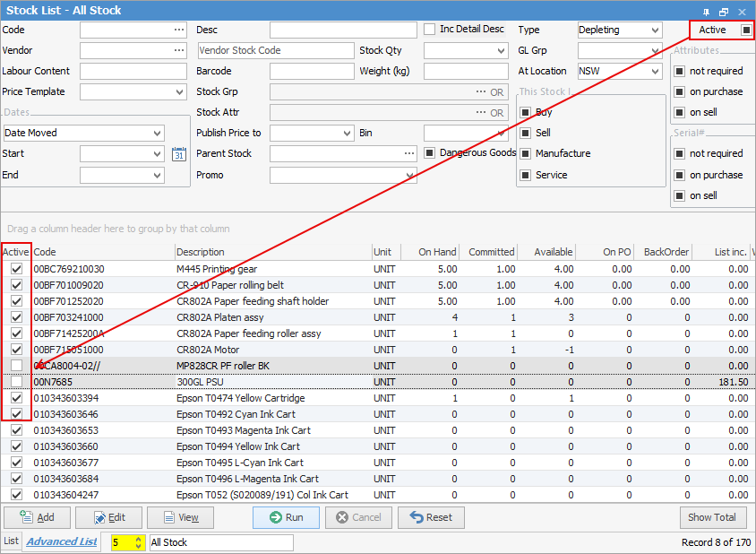Screen dimensions: 756x554
Task: Open the Vendor lookup ellipsis
Action: 179,50
